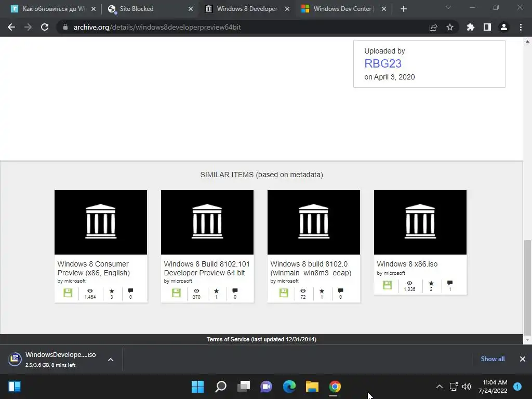Close the Как обновиться tab

[x=94, y=9]
